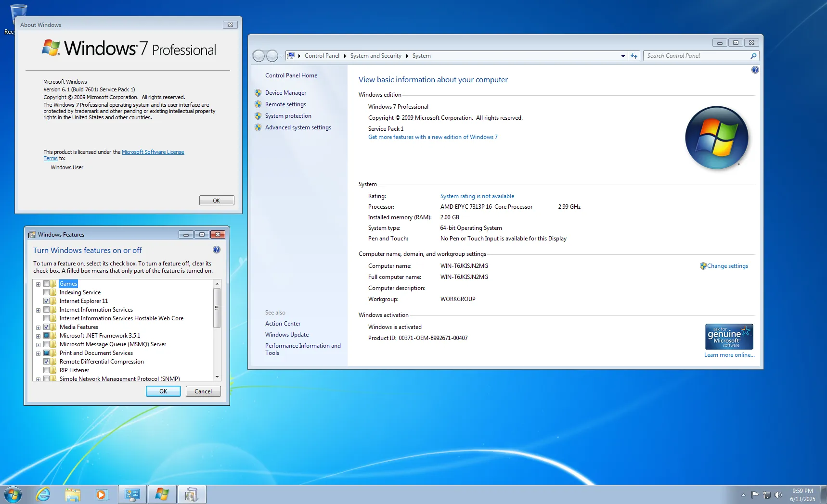Image resolution: width=827 pixels, height=504 pixels.
Task: Click Cancel in Windows Features dialog
Action: [203, 391]
